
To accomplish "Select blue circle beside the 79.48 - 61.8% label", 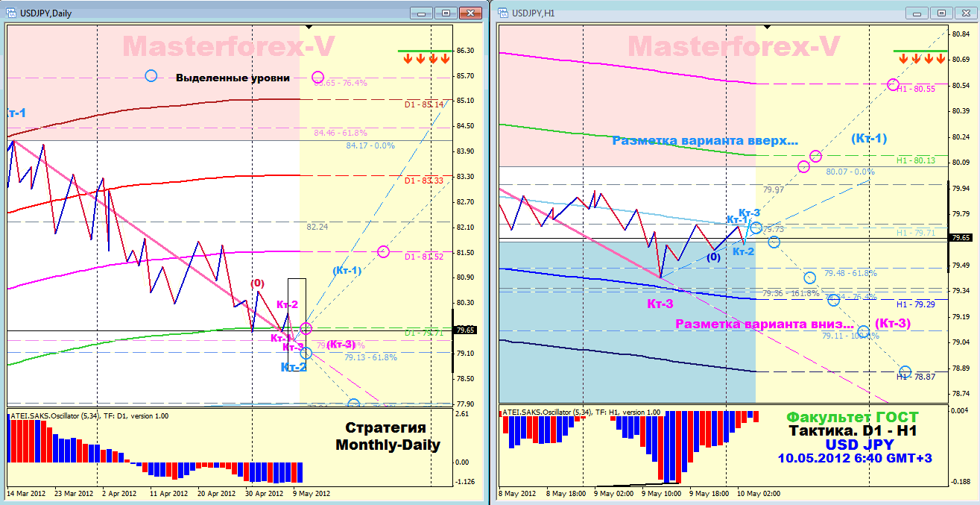I will click(x=810, y=277).
